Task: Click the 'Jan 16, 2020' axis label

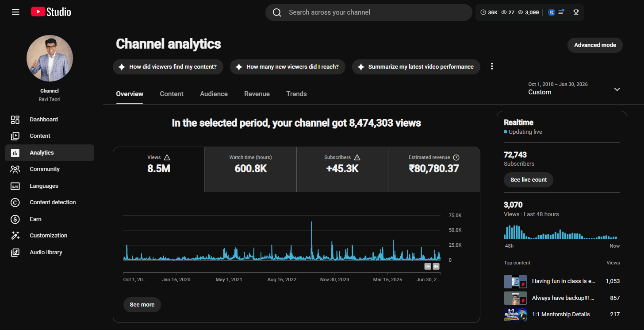Action: [x=176, y=280]
